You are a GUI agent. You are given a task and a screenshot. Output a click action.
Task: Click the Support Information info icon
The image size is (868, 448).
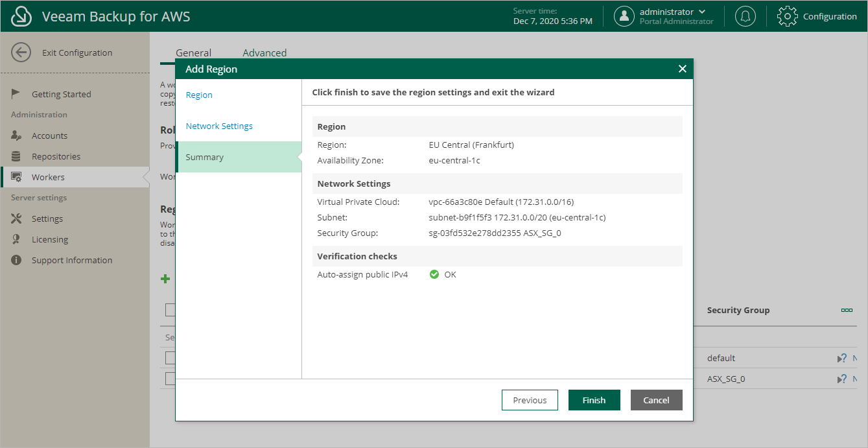coord(16,260)
